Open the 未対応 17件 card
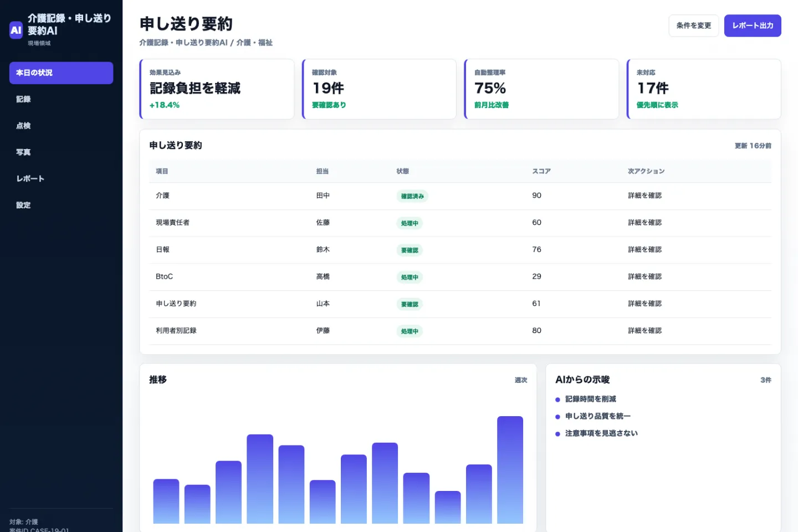Viewport: 798px width, 532px height. [x=704, y=89]
